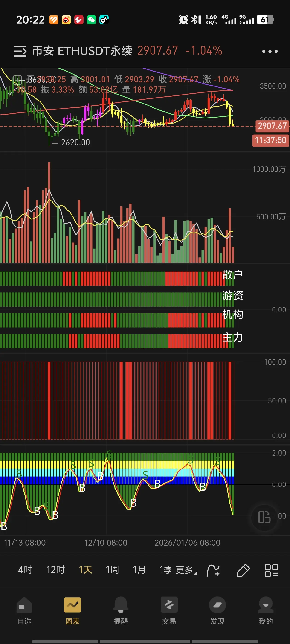Tap the 振 3.33% amplitude readout

tap(58, 89)
